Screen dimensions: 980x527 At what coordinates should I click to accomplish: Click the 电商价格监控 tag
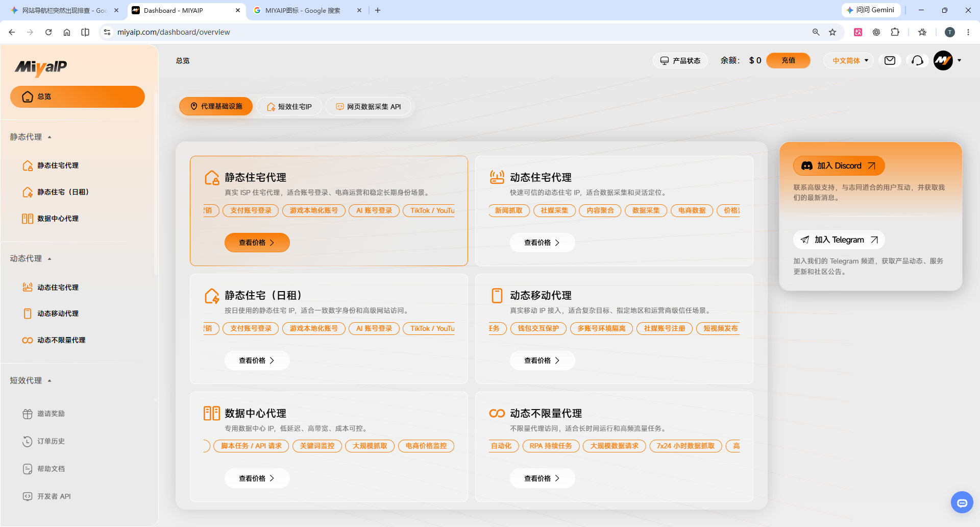[426, 446]
